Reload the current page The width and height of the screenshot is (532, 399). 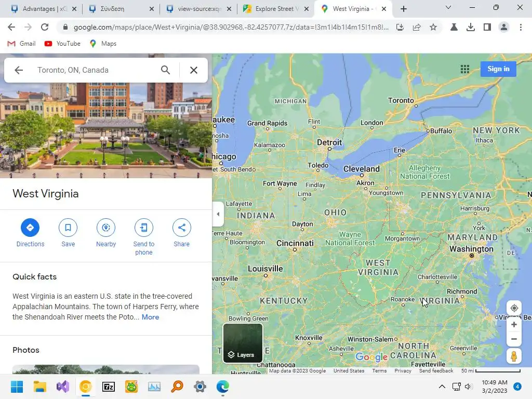click(x=45, y=27)
